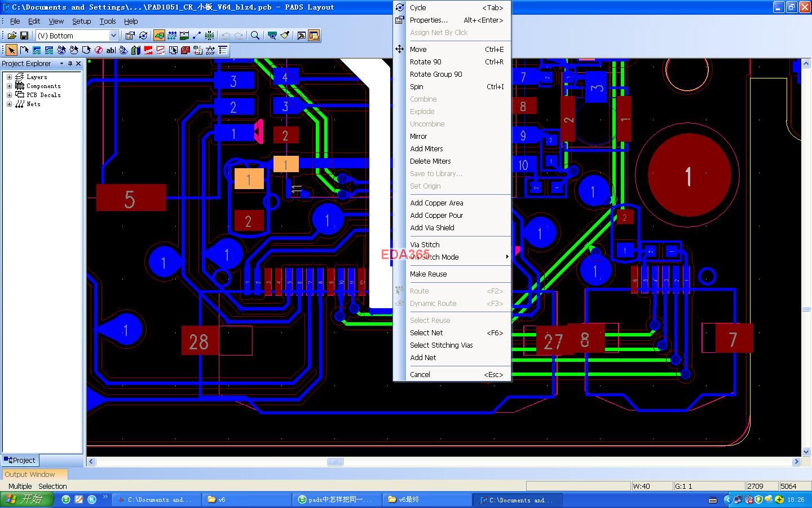Image resolution: width=812 pixels, height=508 pixels.
Task: Toggle the Project Explorer pin button
Action: [x=70, y=64]
